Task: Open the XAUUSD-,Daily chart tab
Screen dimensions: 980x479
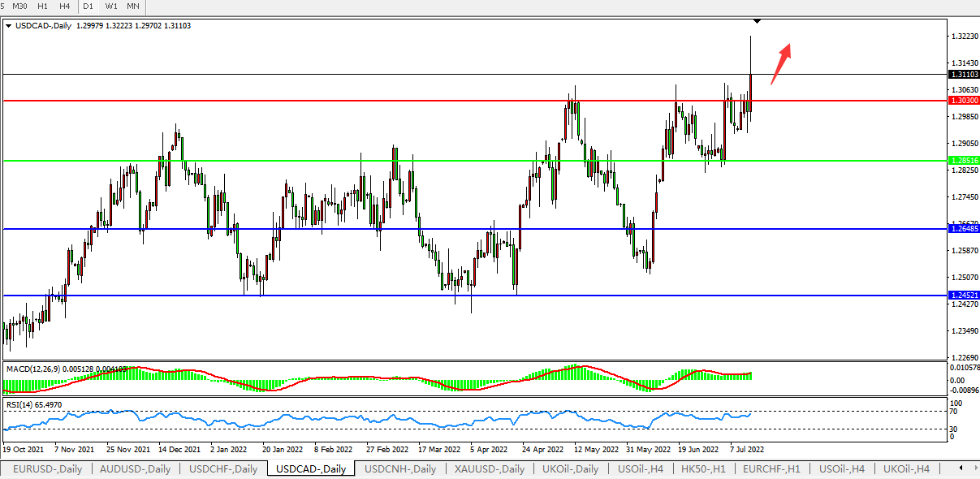Action: (486, 469)
